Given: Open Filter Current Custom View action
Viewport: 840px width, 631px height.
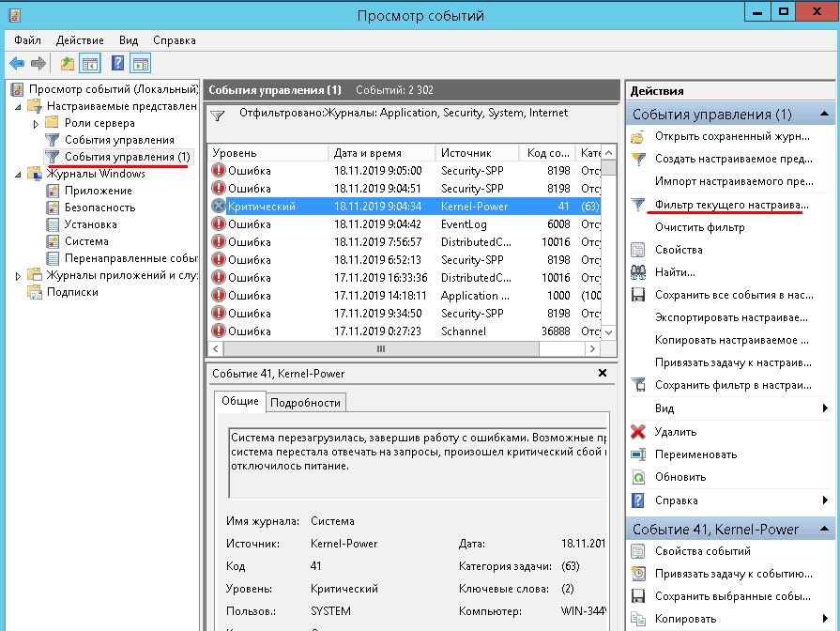Looking at the screenshot, I should tap(731, 205).
